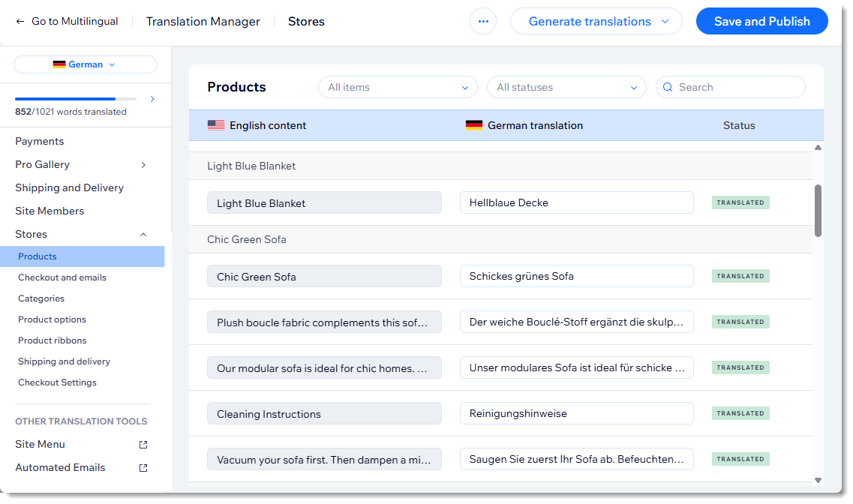This screenshot has width=853, height=504.
Task: Go to Shipping and Delivery section
Action: click(70, 187)
